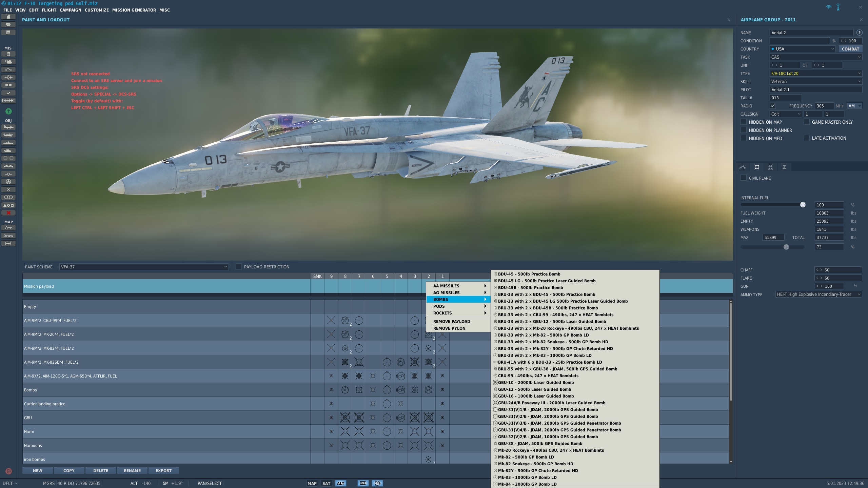The image size is (868, 488).
Task: Open the Type F/A-18C Lot 20 dropdown
Action: (x=816, y=73)
